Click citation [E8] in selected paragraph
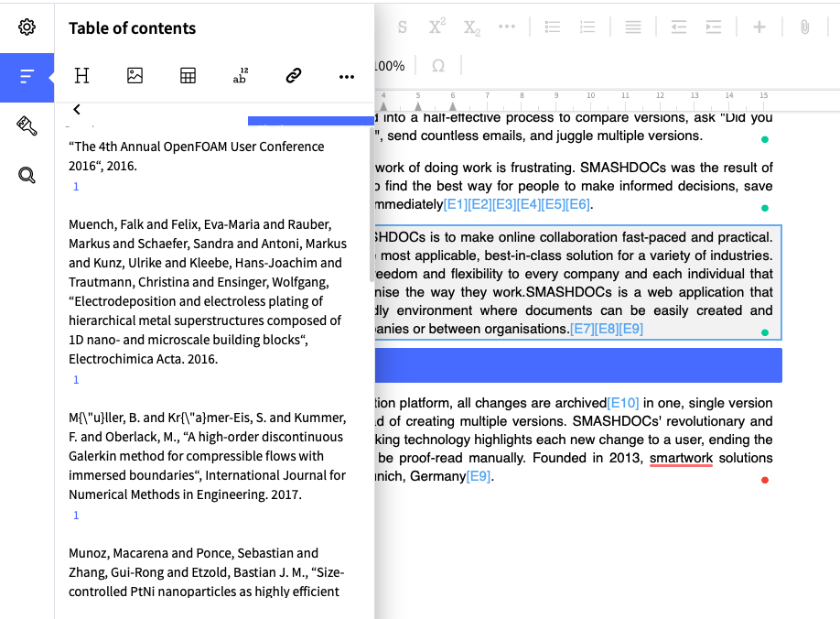The width and height of the screenshot is (840, 619). coord(607,329)
